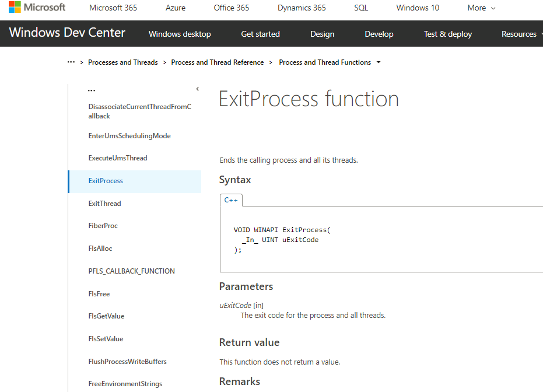Open Dynamics 365 in the top bar
The height and width of the screenshot is (392, 543).
click(302, 8)
